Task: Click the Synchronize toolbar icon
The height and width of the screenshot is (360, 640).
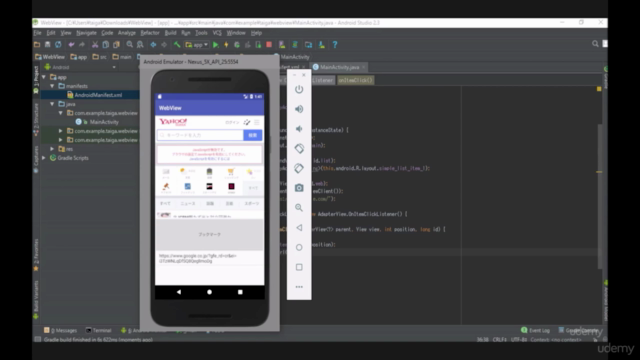Action: 58,44
